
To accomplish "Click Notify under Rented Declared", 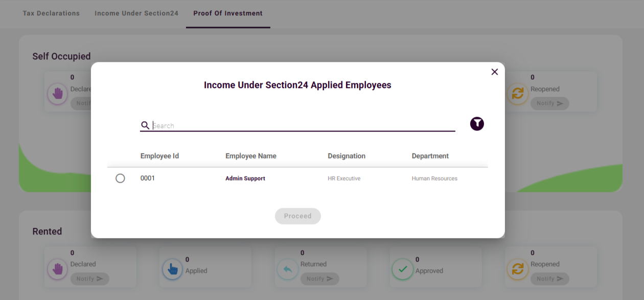I will tap(89, 279).
